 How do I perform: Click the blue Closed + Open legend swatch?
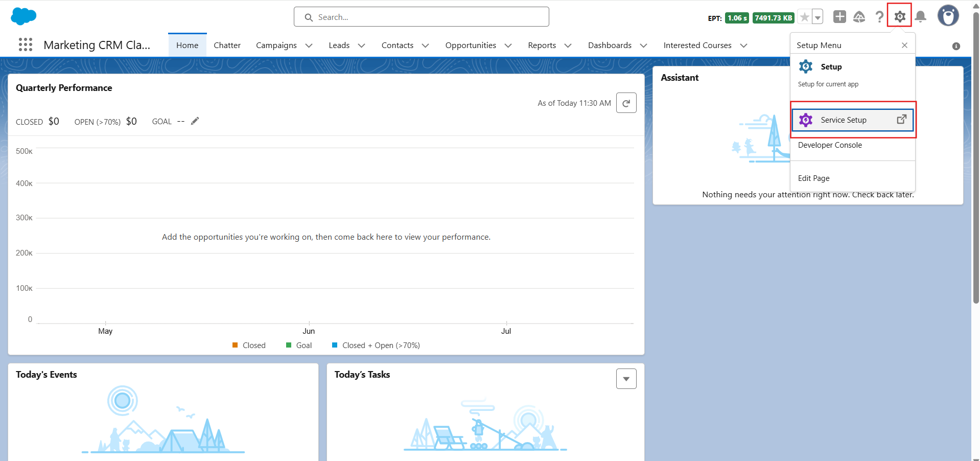[335, 345]
